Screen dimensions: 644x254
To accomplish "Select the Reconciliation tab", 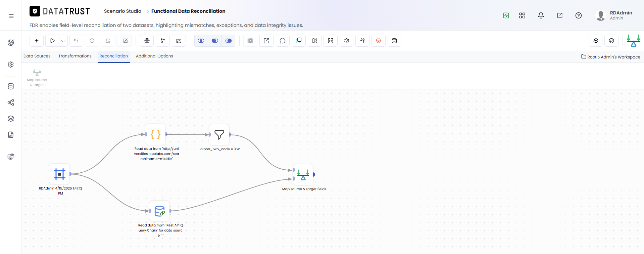I will click(x=114, y=56).
